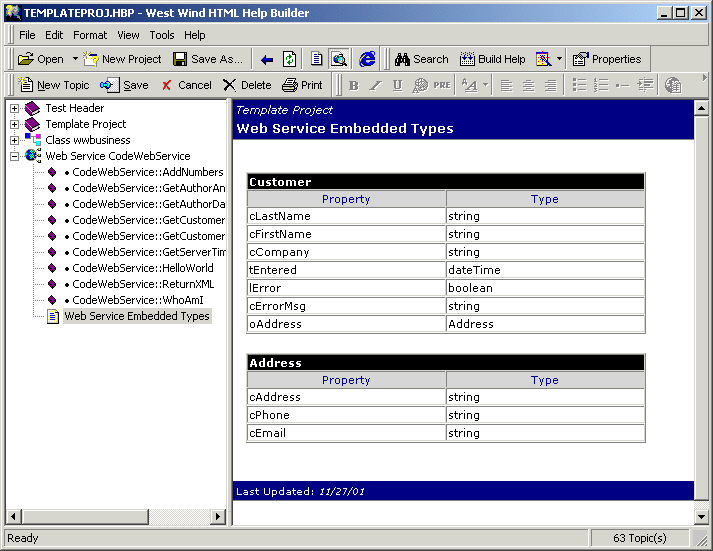Align text right

[550, 85]
